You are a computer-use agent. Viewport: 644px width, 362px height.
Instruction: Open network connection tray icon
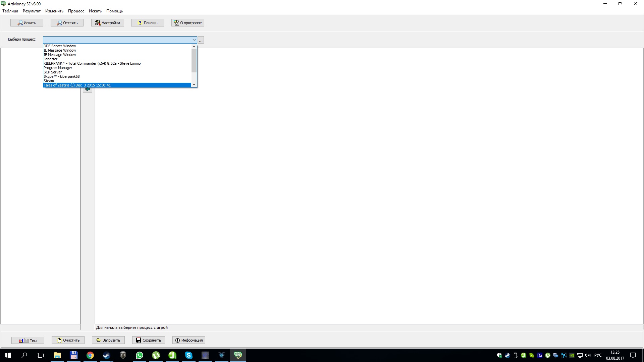point(580,355)
